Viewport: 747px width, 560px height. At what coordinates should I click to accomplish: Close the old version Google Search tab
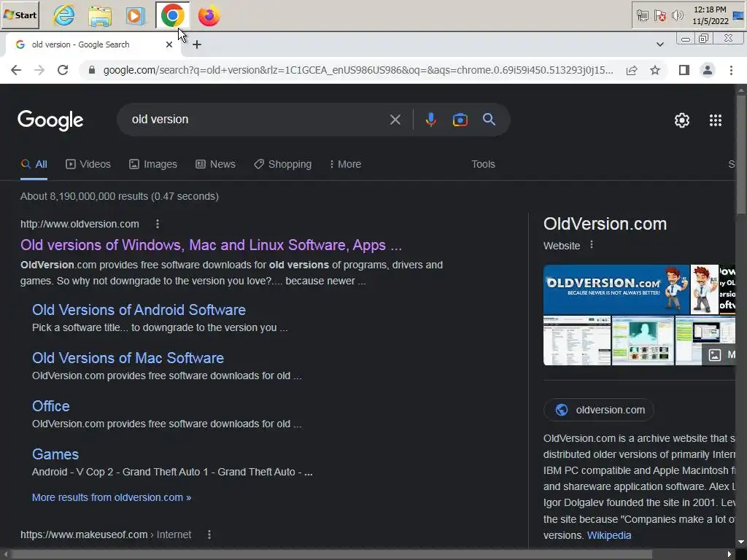point(169,44)
